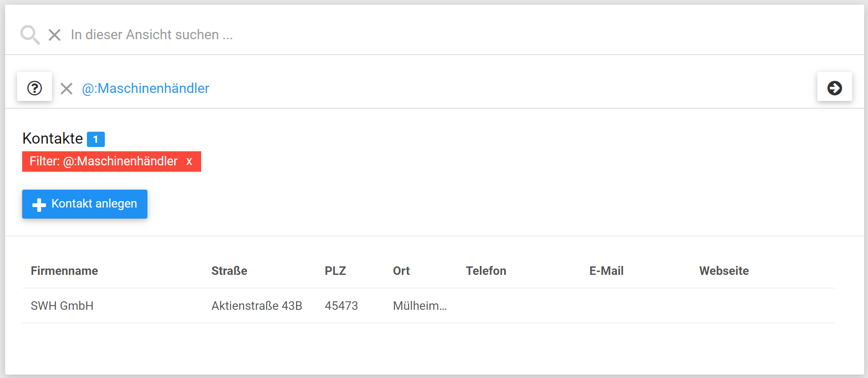Click the @:Maschinenhändler filter text
The image size is (868, 378).
coord(145,88)
